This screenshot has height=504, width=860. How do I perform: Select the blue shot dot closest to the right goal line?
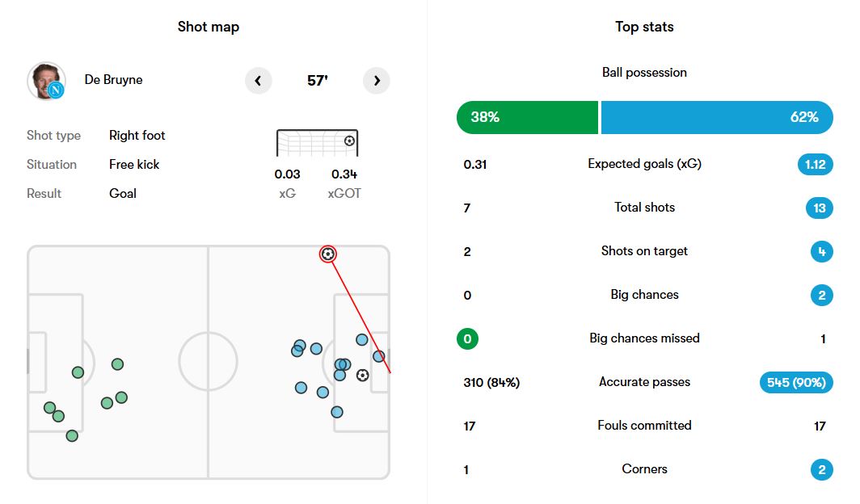(x=378, y=356)
